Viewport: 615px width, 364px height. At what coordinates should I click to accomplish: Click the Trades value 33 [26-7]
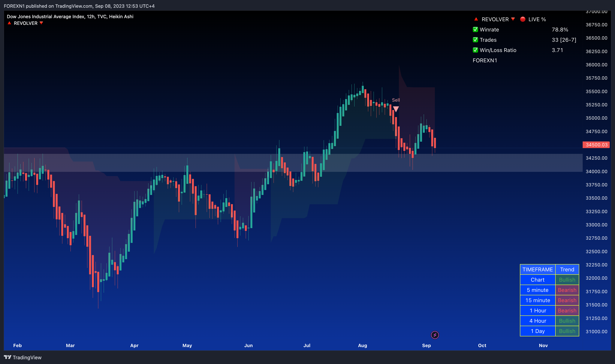coord(564,40)
